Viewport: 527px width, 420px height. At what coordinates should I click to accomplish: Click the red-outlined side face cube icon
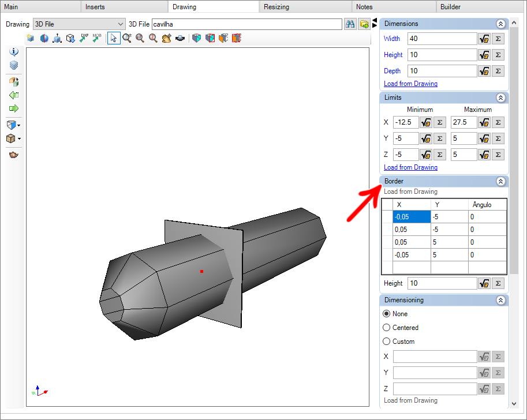pos(210,38)
